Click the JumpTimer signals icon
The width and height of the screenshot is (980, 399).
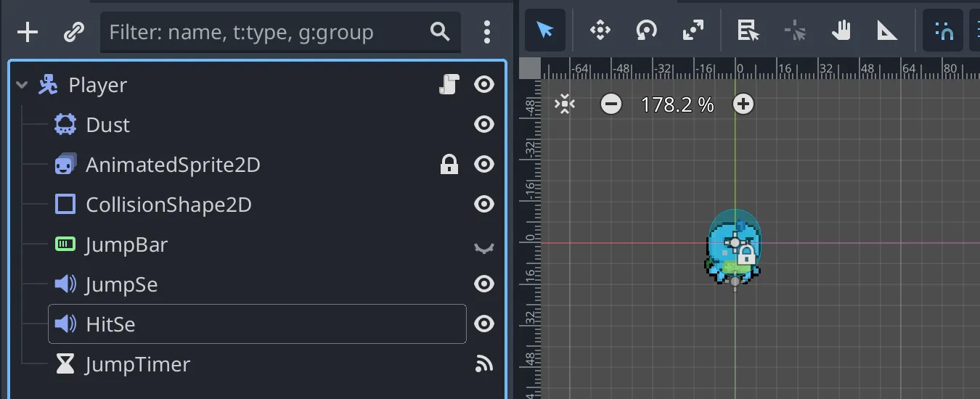pos(483,364)
